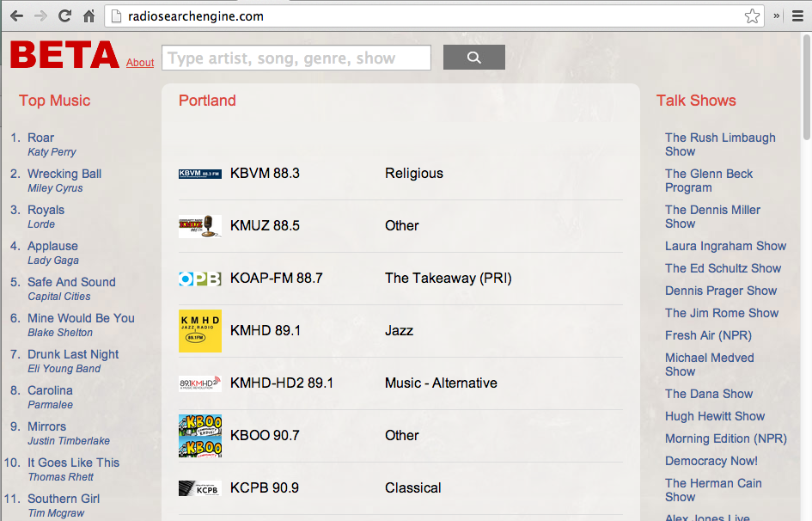Open the song Wrecking Ball
Image resolution: width=812 pixels, height=521 pixels.
(x=64, y=174)
